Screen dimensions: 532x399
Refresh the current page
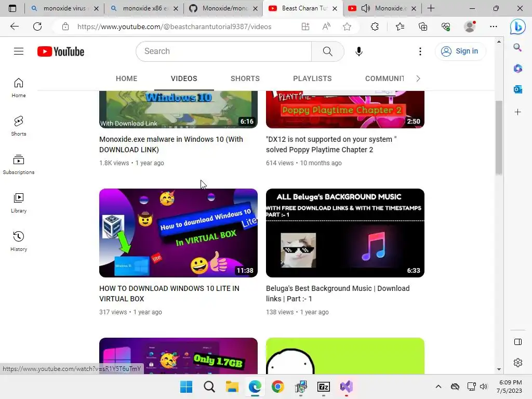(x=37, y=26)
